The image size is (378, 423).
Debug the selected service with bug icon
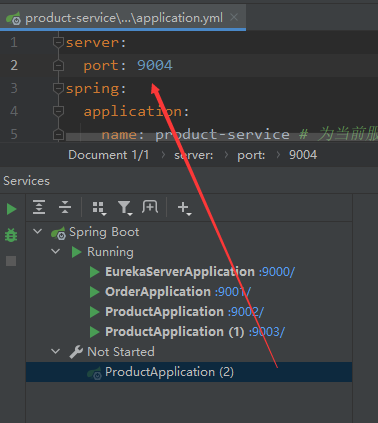tap(11, 235)
